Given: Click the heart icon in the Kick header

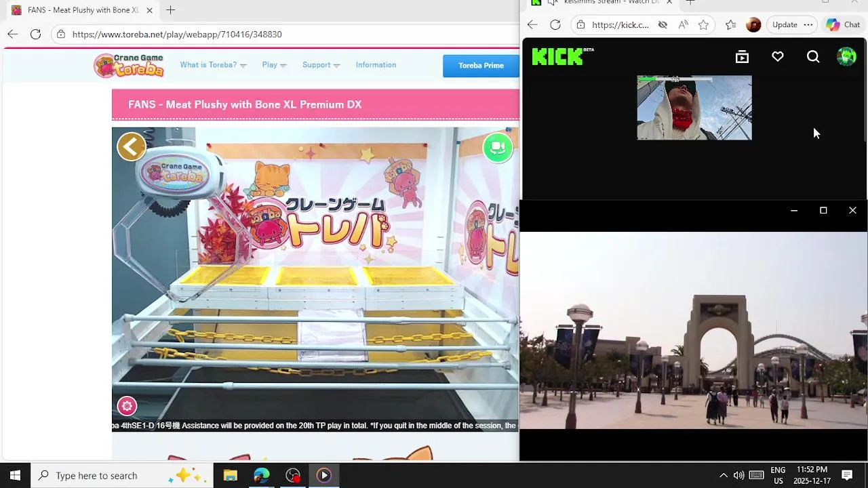Looking at the screenshot, I should coord(778,57).
